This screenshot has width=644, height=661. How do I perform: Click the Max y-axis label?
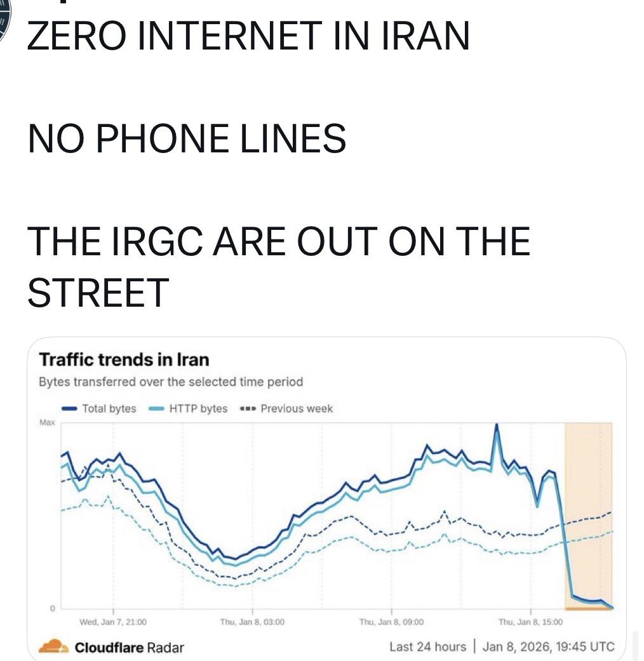pos(48,422)
